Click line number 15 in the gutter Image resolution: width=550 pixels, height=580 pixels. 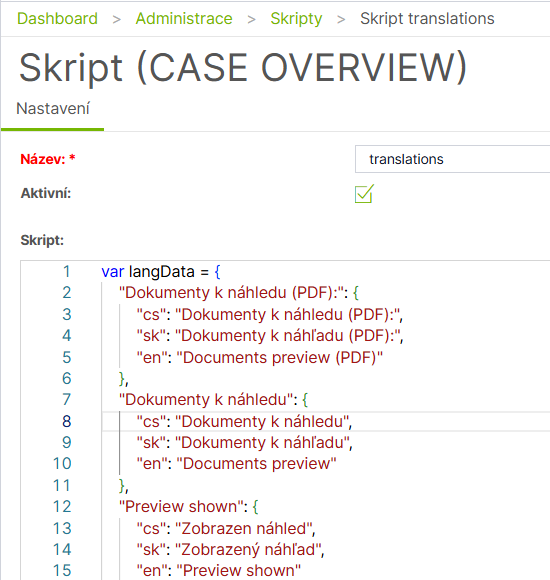tap(62, 570)
